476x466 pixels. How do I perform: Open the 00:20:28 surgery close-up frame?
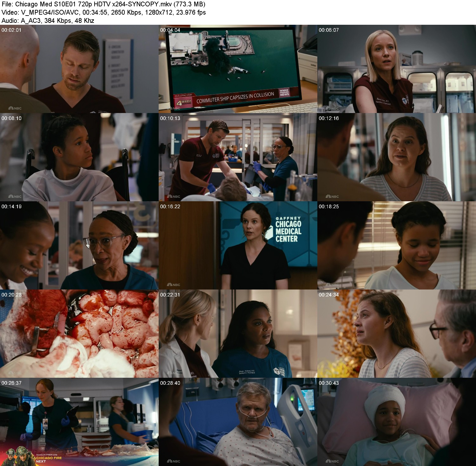tap(79, 334)
